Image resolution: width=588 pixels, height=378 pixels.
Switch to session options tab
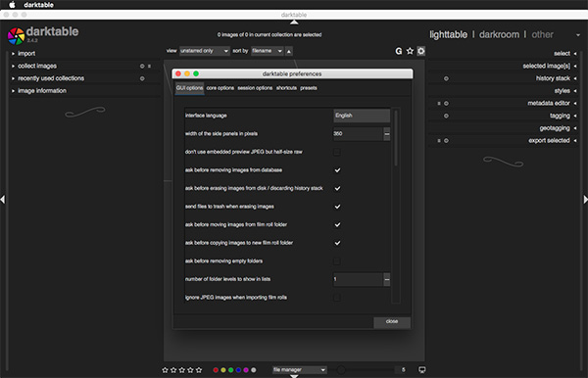click(x=255, y=88)
